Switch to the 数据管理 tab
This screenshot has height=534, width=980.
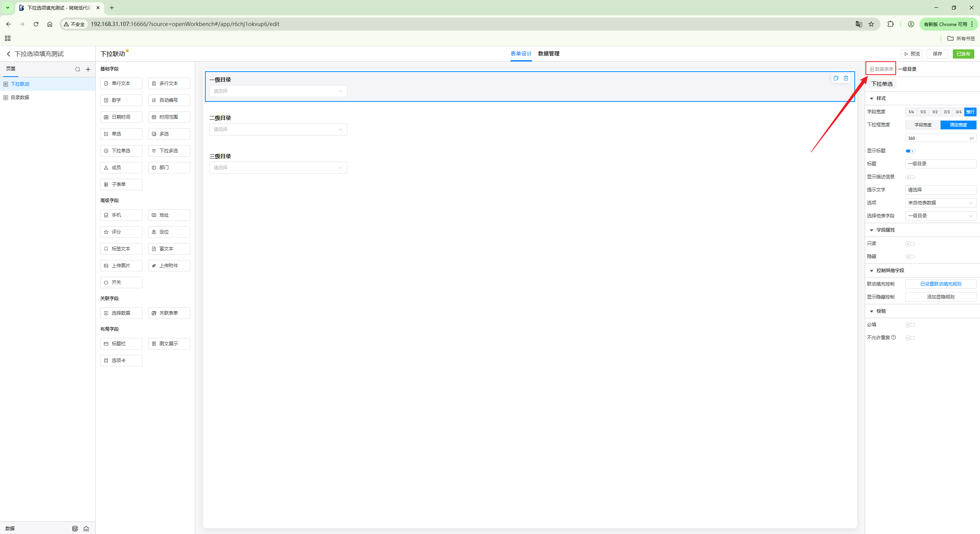click(x=548, y=54)
